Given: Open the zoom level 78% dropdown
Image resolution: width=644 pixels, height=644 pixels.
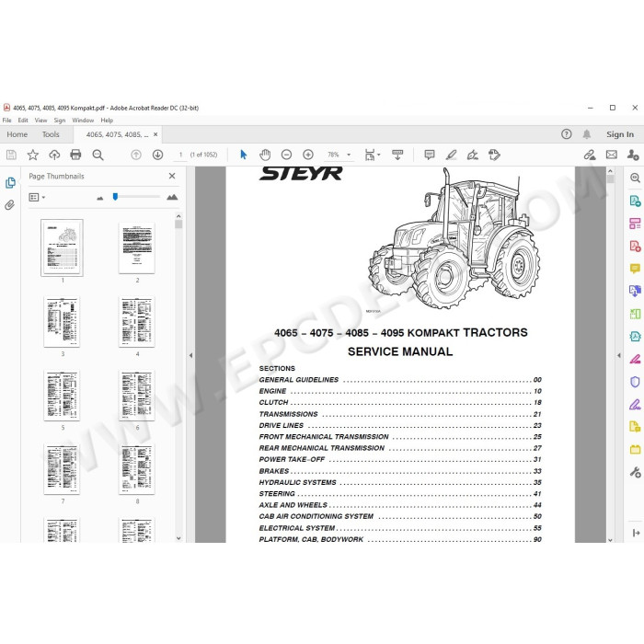Looking at the screenshot, I should [x=349, y=155].
